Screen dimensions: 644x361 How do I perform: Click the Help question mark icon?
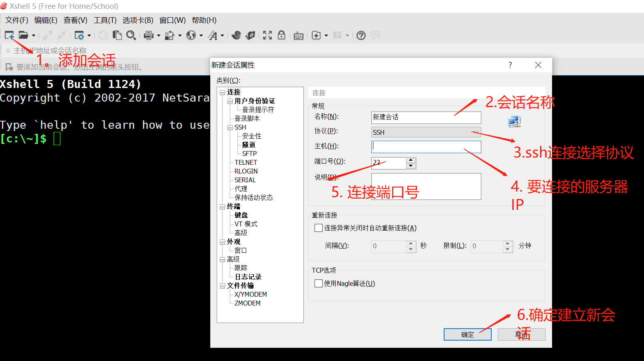click(361, 35)
